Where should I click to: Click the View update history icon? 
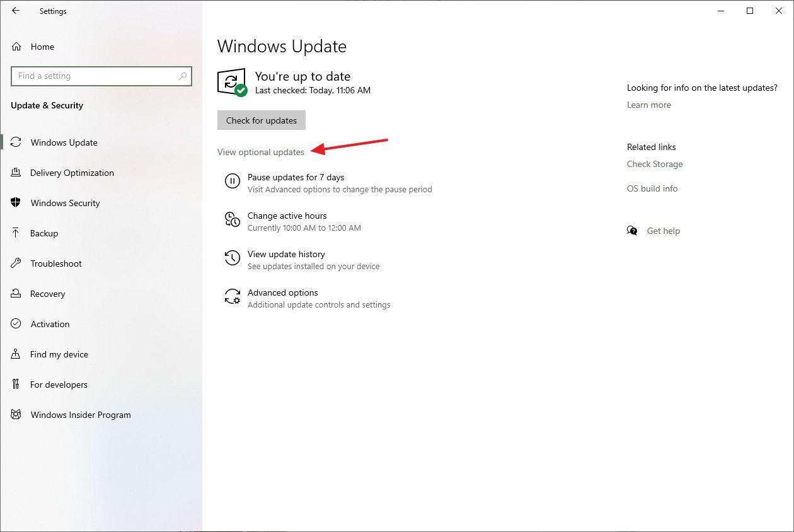coord(233,258)
